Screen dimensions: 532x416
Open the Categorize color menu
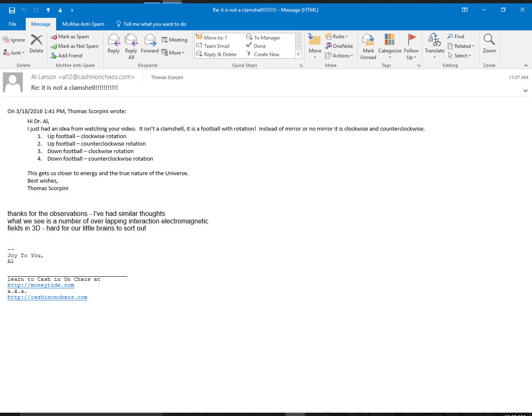[390, 47]
